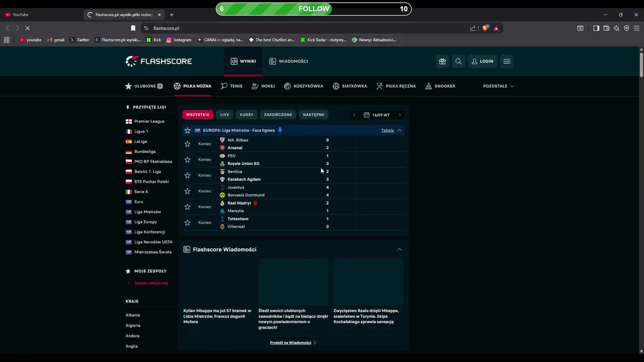Expand POZOSTAŁE sports dropdown
The image size is (644, 362).
pos(499,86)
